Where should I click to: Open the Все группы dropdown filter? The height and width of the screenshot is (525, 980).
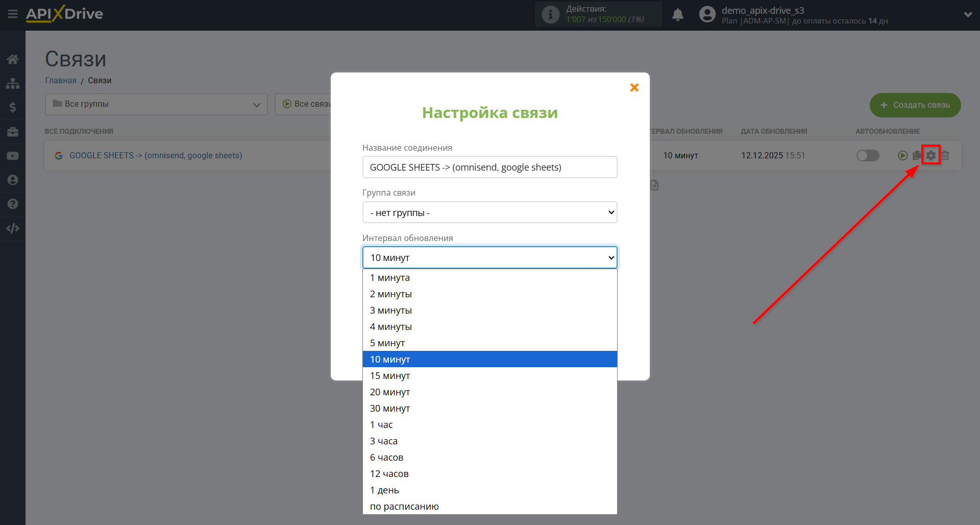pos(156,104)
